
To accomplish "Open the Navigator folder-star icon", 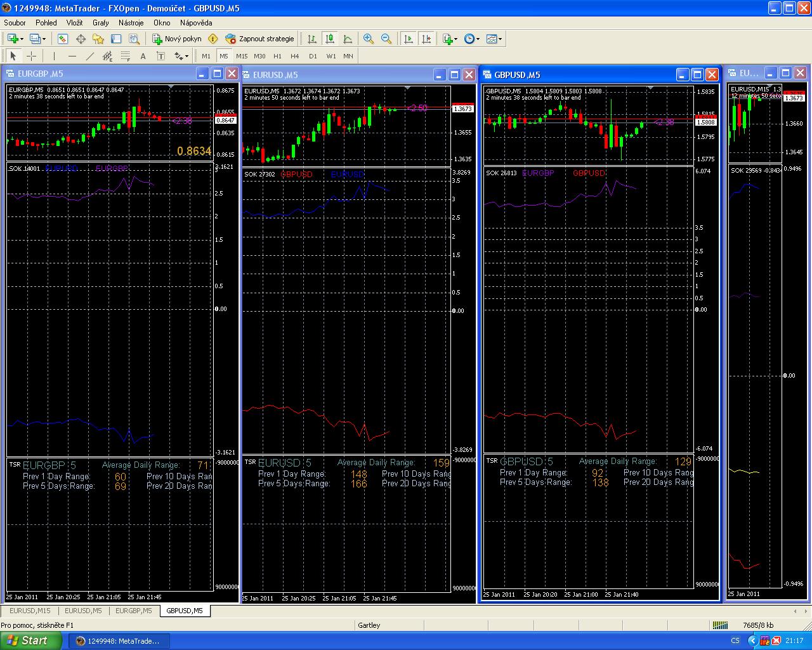I will [x=98, y=39].
